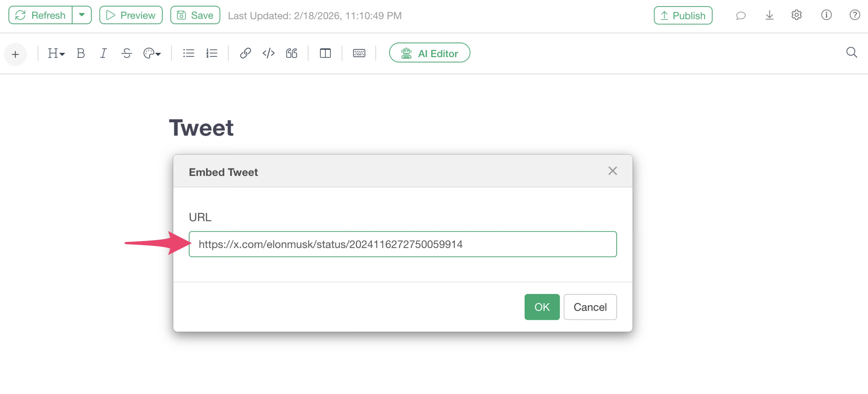This screenshot has height=394, width=868.
Task: Insert a hyperlink
Action: 245,53
